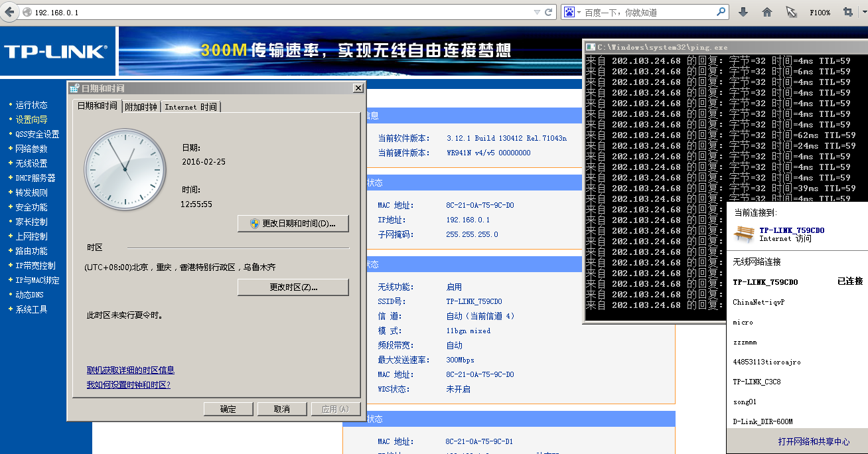Image resolution: width=868 pixels, height=454 pixels.
Task: Click the site identity globe icon in address bar
Action: pos(27,12)
